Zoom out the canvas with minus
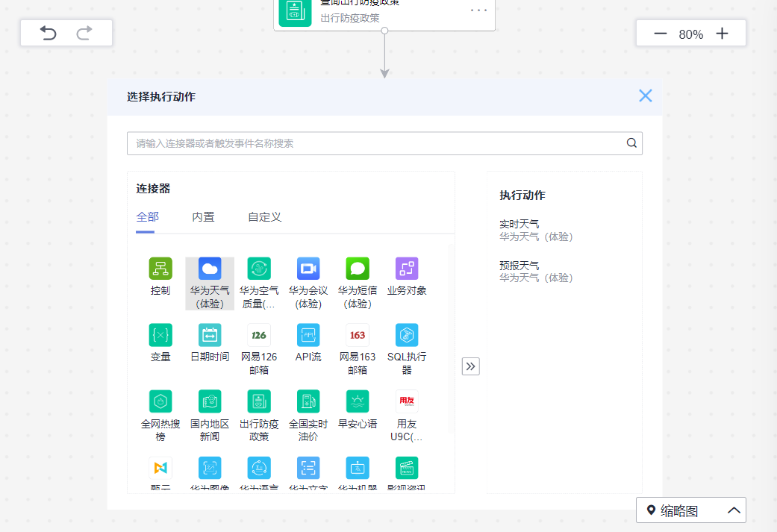The width and height of the screenshot is (777, 532). 660,34
